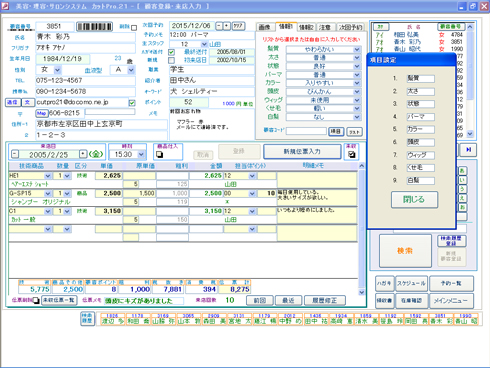Switch to the 情報1 tab

point(285,27)
